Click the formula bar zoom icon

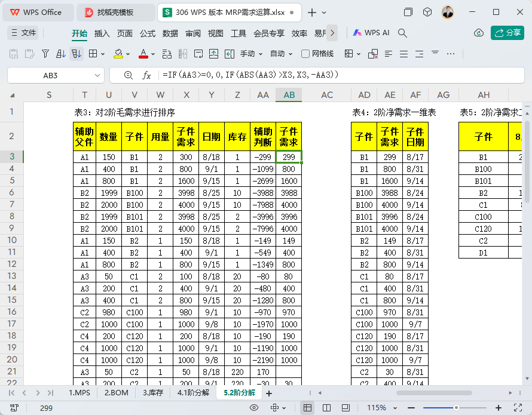pos(129,75)
